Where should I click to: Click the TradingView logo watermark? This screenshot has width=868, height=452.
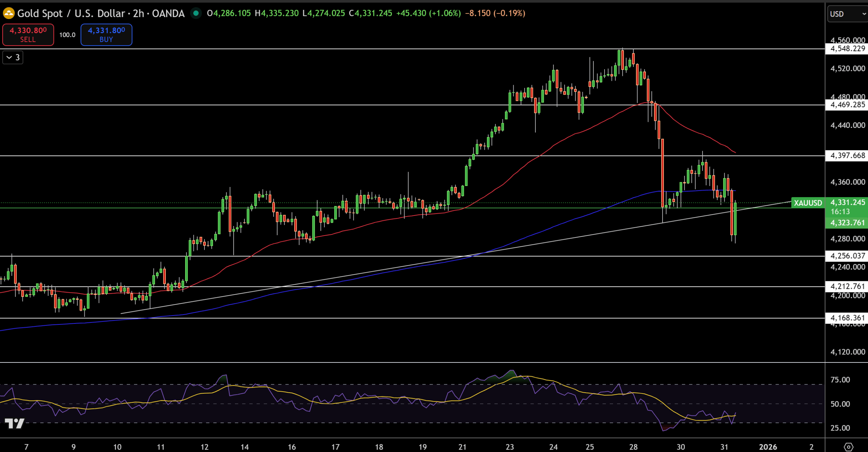pyautogui.click(x=15, y=423)
